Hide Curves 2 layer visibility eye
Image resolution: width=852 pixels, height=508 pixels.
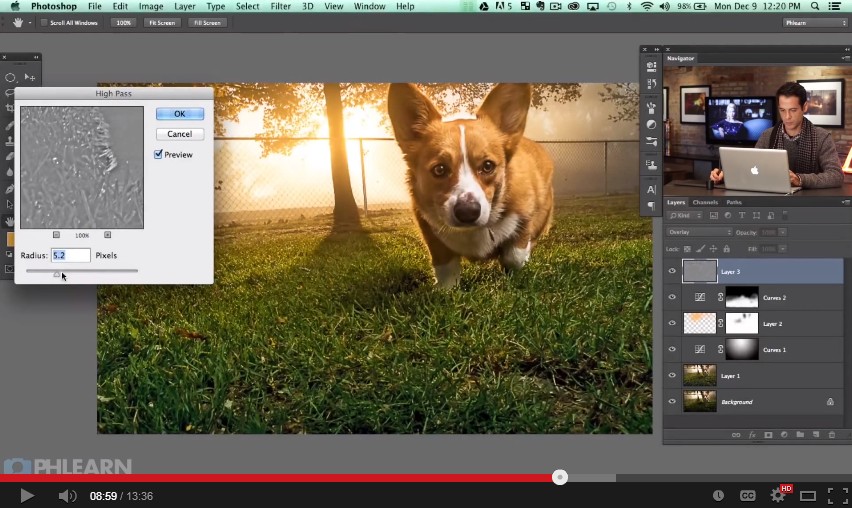click(672, 297)
